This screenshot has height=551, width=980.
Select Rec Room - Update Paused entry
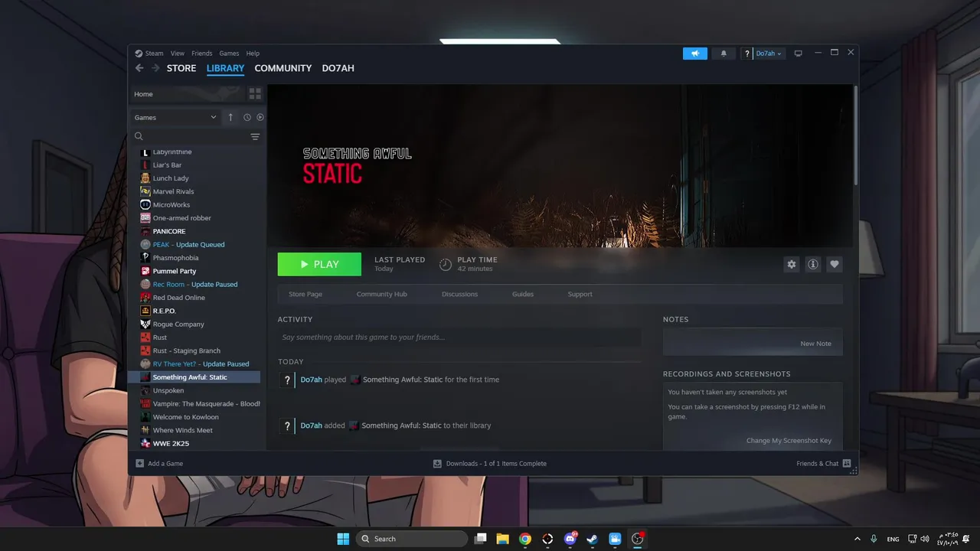pyautogui.click(x=196, y=285)
